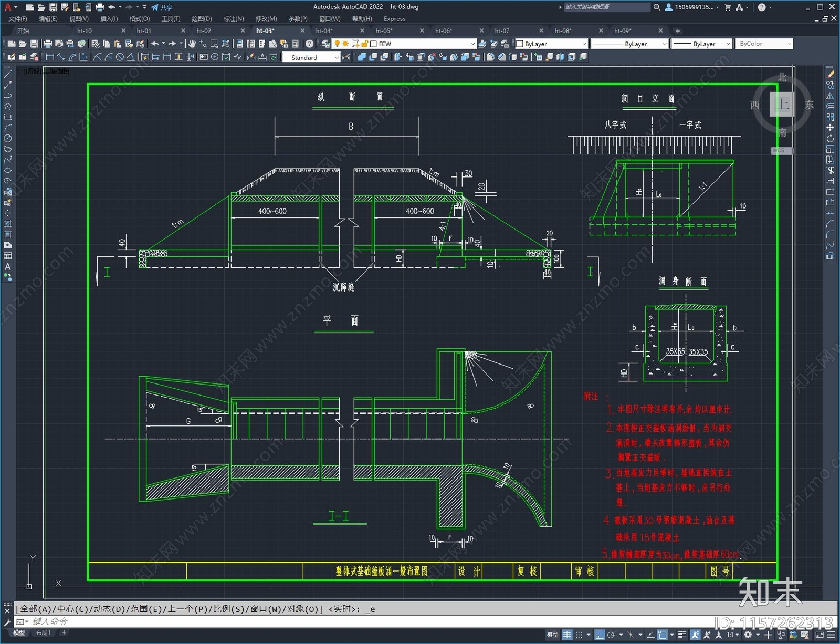Open the ByLayer color control dropdown

(551, 44)
